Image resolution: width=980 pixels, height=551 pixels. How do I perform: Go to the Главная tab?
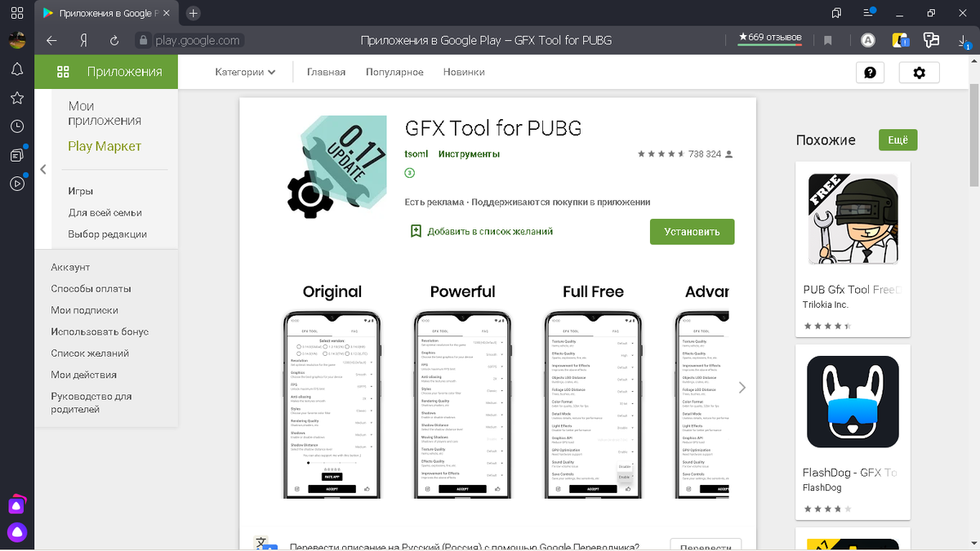point(326,72)
